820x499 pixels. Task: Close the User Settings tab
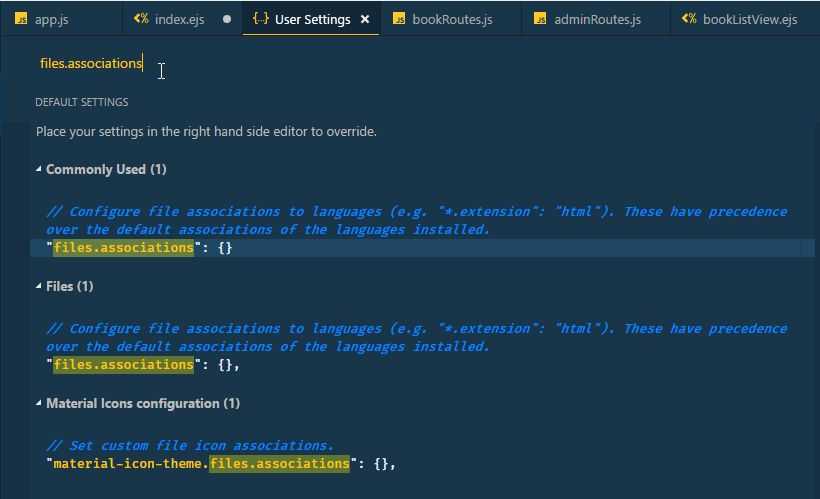pos(365,19)
